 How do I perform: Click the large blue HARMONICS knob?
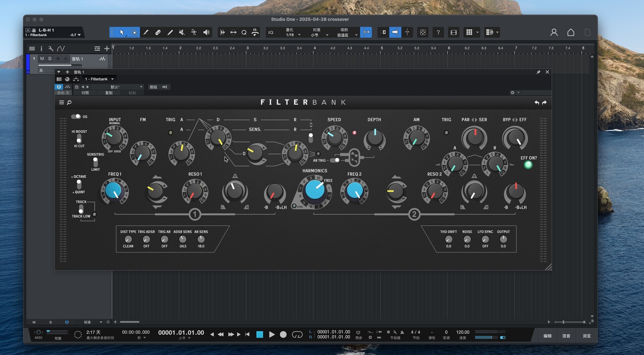coord(315,190)
